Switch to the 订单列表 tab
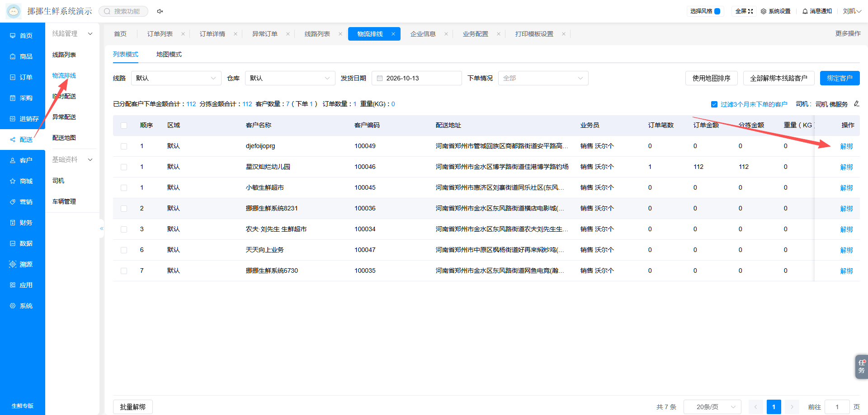 point(160,34)
